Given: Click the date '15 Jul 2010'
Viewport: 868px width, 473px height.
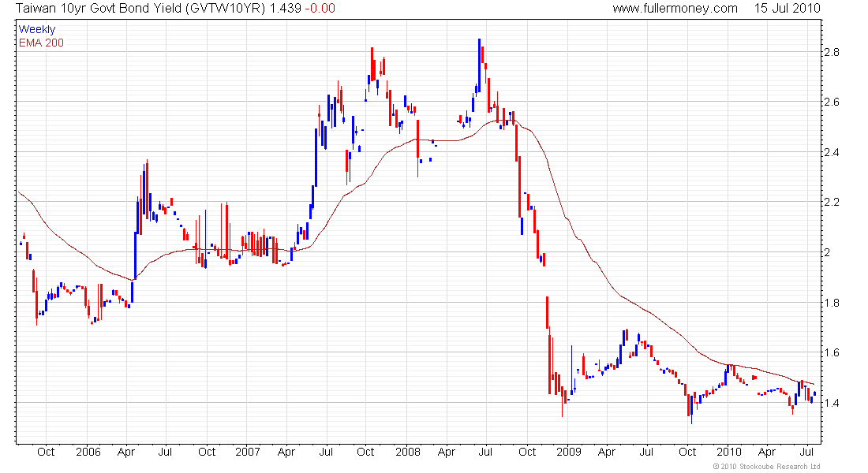Looking at the screenshot, I should (787, 9).
